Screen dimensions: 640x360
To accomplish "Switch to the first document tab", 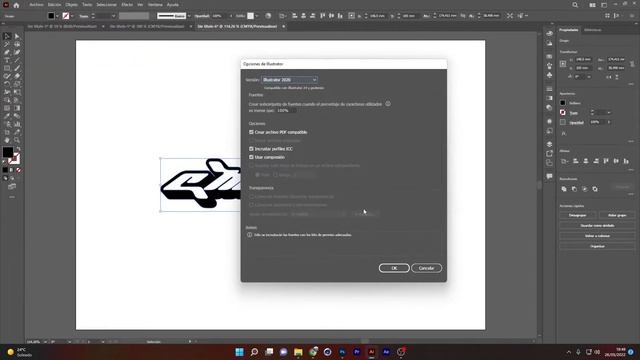I will point(62,27).
